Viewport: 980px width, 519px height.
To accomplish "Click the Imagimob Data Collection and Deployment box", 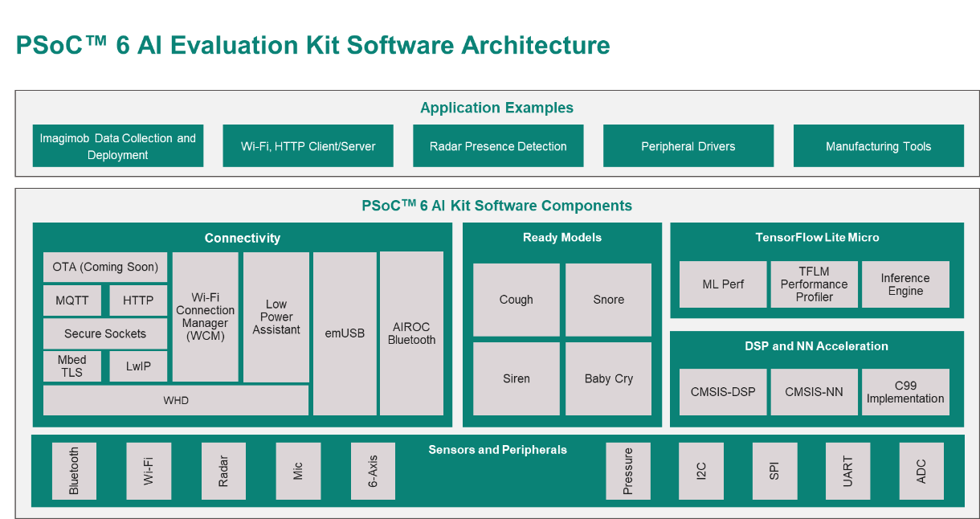I will tap(118, 146).
